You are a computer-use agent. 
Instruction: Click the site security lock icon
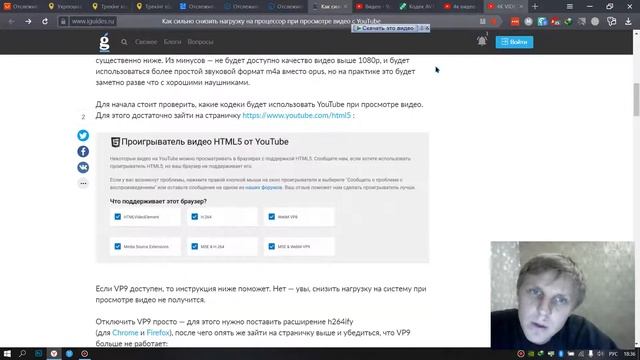coord(63,21)
